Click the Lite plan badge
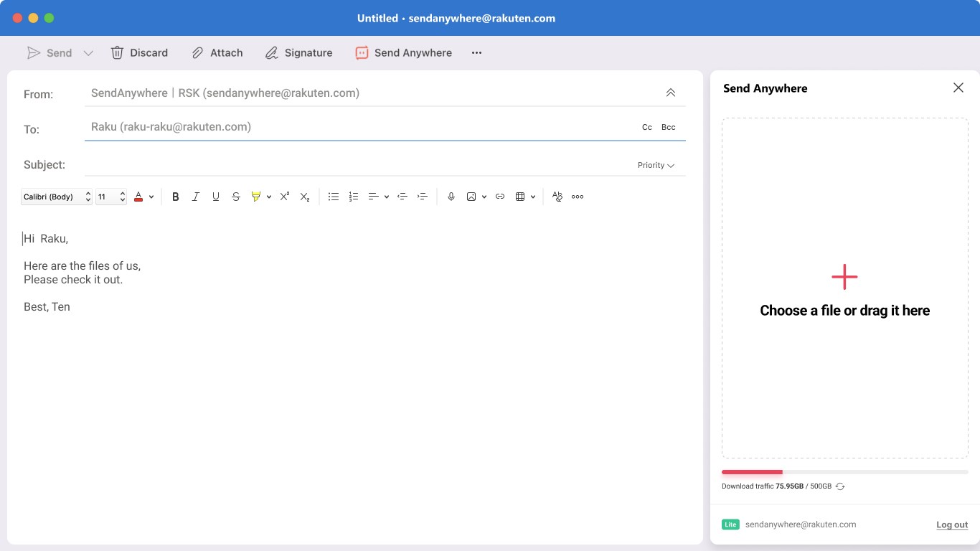 pos(730,524)
